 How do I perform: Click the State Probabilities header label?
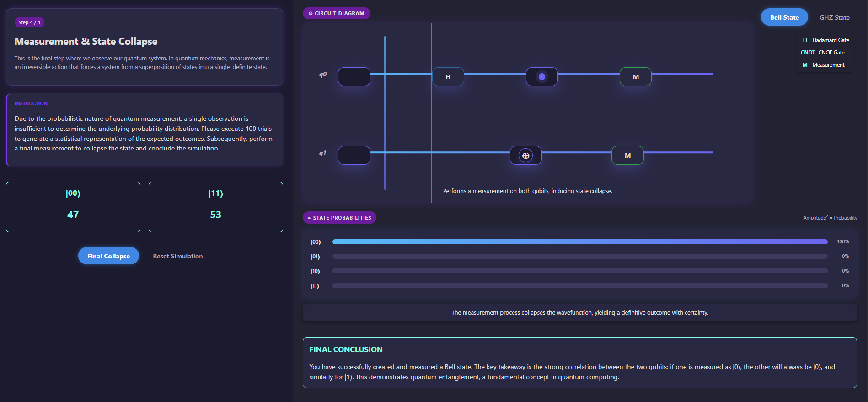click(x=339, y=218)
